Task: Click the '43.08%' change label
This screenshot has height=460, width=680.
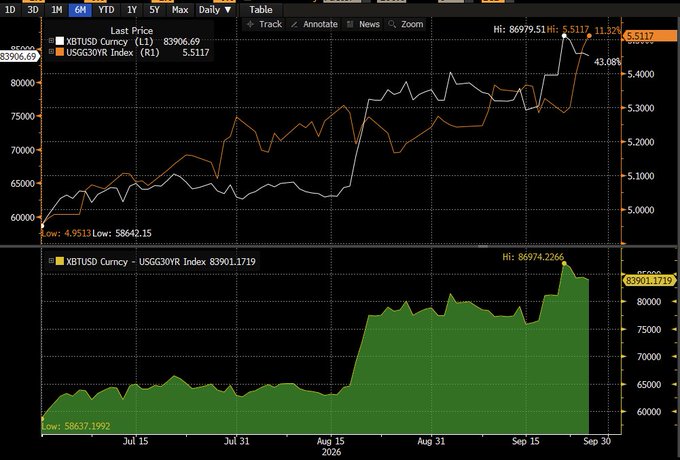Action: coord(607,62)
